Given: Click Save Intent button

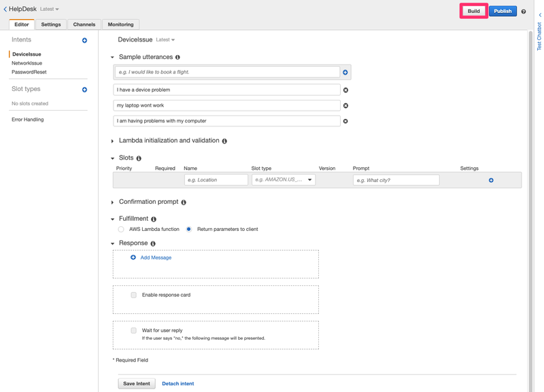Looking at the screenshot, I should point(137,384).
